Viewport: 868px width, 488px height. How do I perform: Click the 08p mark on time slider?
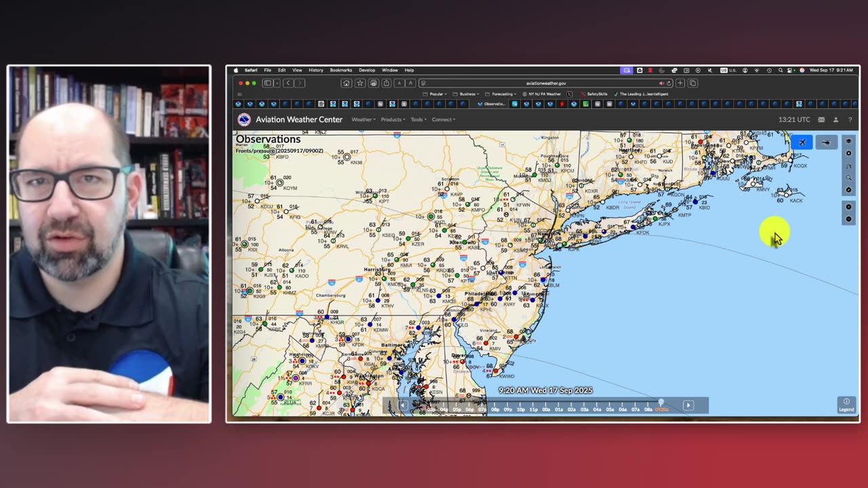coord(495,409)
